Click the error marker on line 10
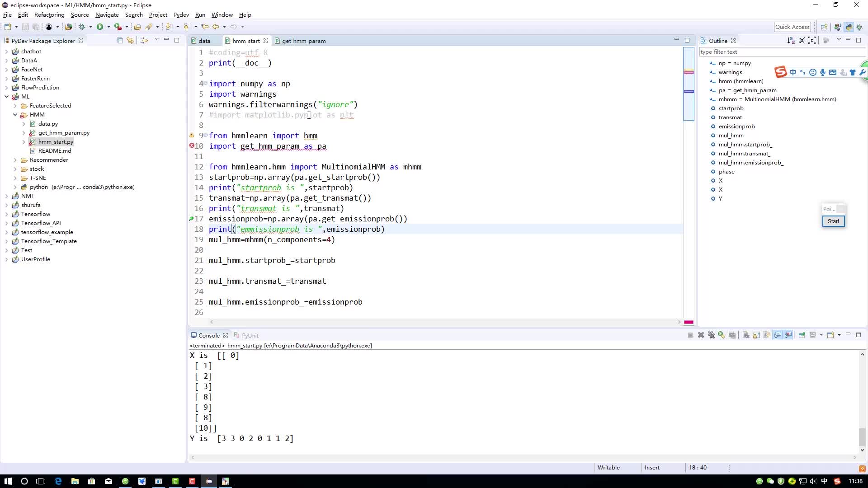Image resolution: width=868 pixels, height=488 pixels. (x=191, y=146)
